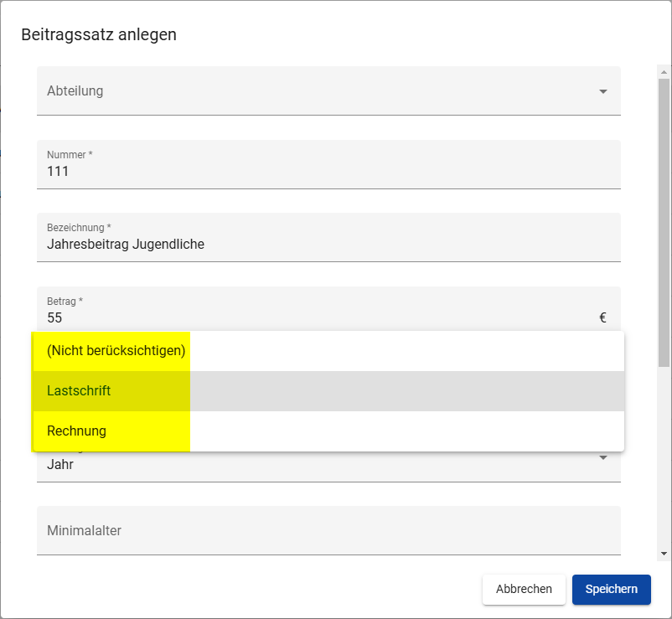This screenshot has width=672, height=619.
Task: Edit the Bezeichnung field text
Action: coord(328,237)
